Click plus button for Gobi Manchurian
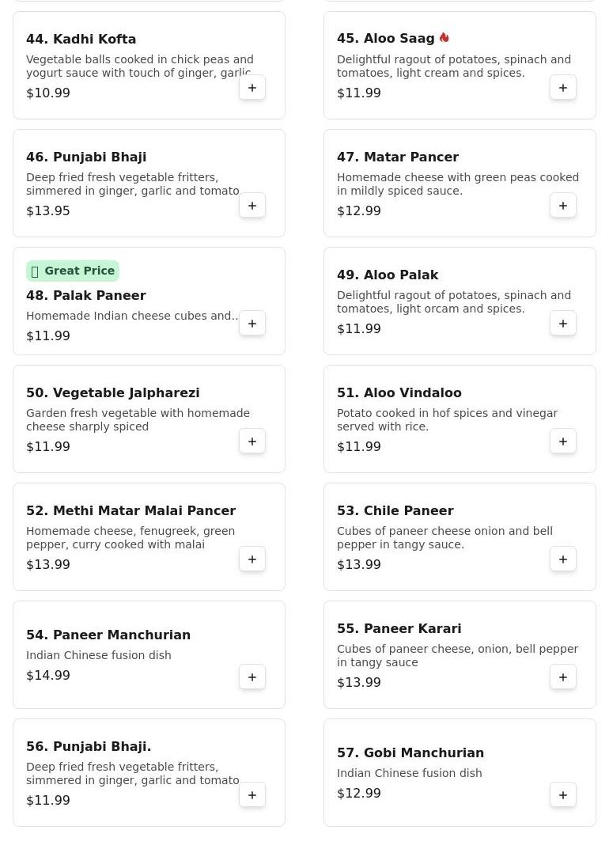This screenshot has width=609, height=868. 563,795
